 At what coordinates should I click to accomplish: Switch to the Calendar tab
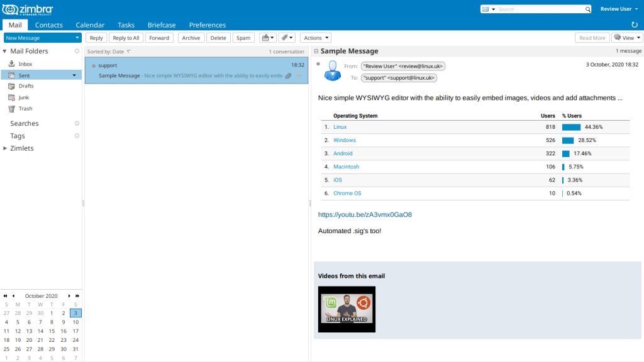pos(90,25)
